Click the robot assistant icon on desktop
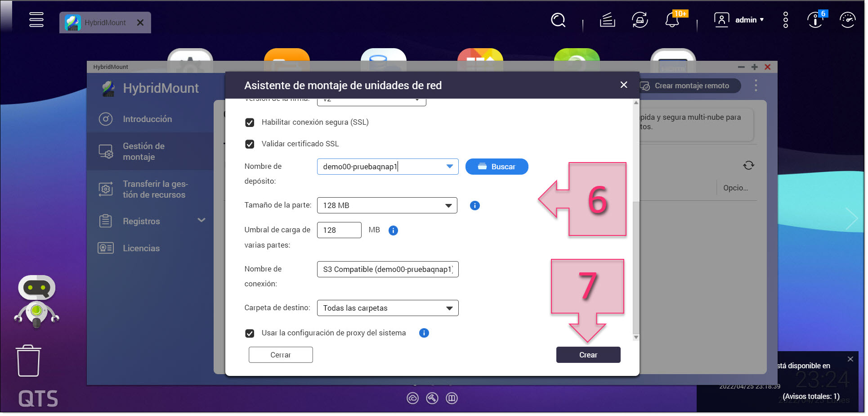Viewport: 868px width, 416px height. click(36, 299)
